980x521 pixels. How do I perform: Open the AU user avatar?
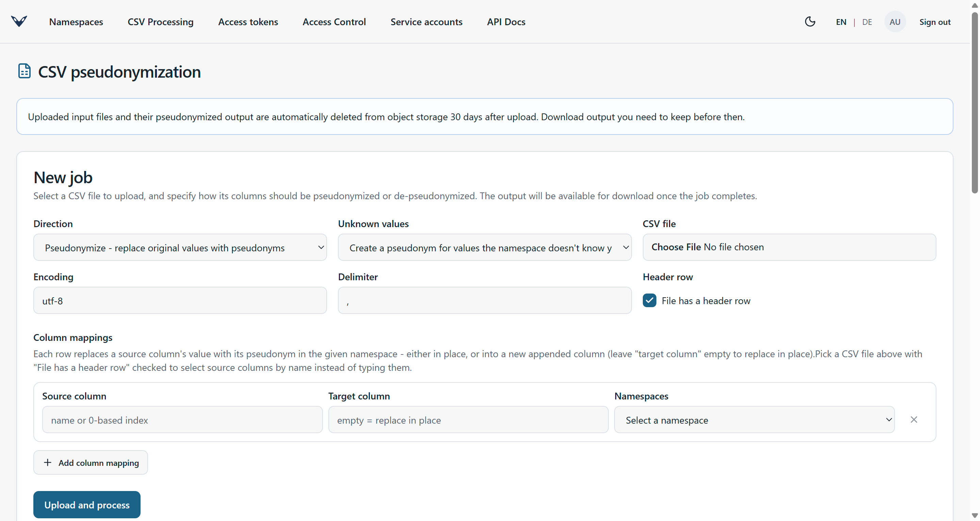click(895, 22)
